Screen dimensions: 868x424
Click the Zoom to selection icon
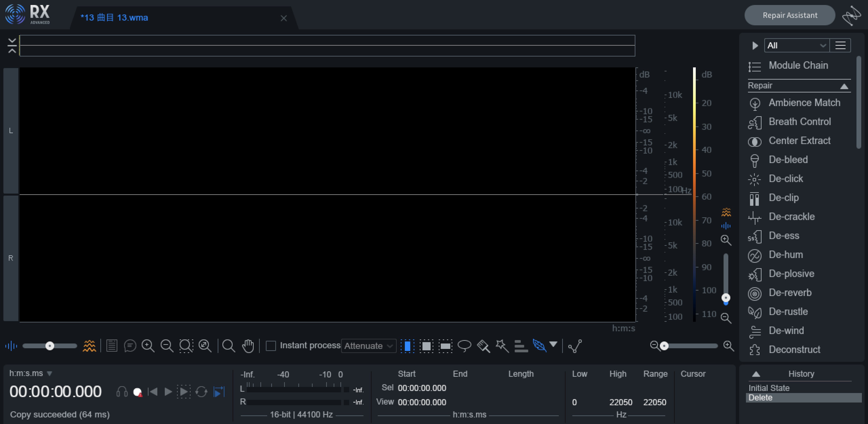[x=186, y=346]
